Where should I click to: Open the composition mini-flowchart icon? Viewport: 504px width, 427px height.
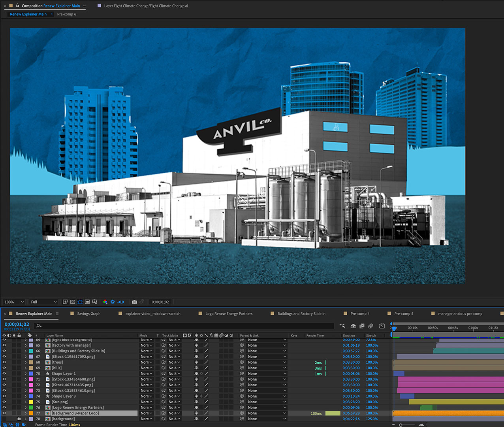point(342,326)
